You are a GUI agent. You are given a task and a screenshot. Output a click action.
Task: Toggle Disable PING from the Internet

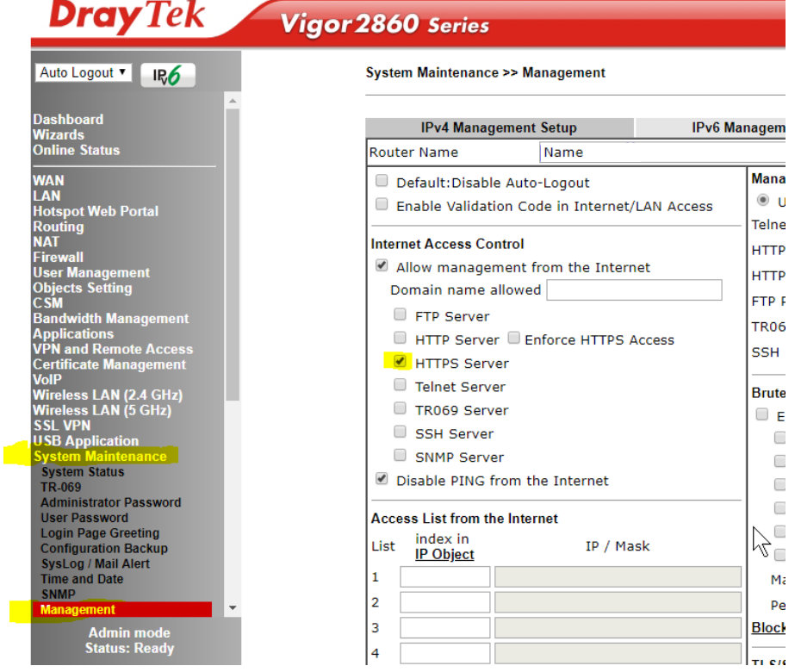tap(382, 479)
